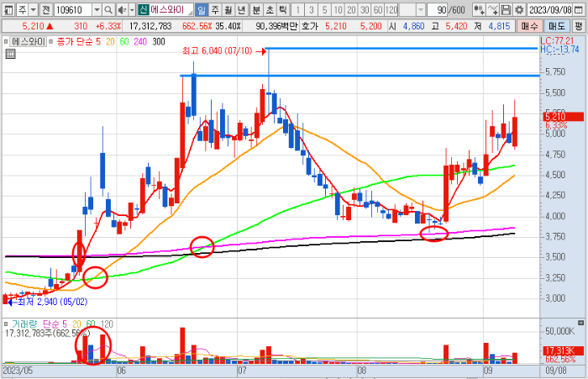Click the 에스와이 stock name field

171,9
